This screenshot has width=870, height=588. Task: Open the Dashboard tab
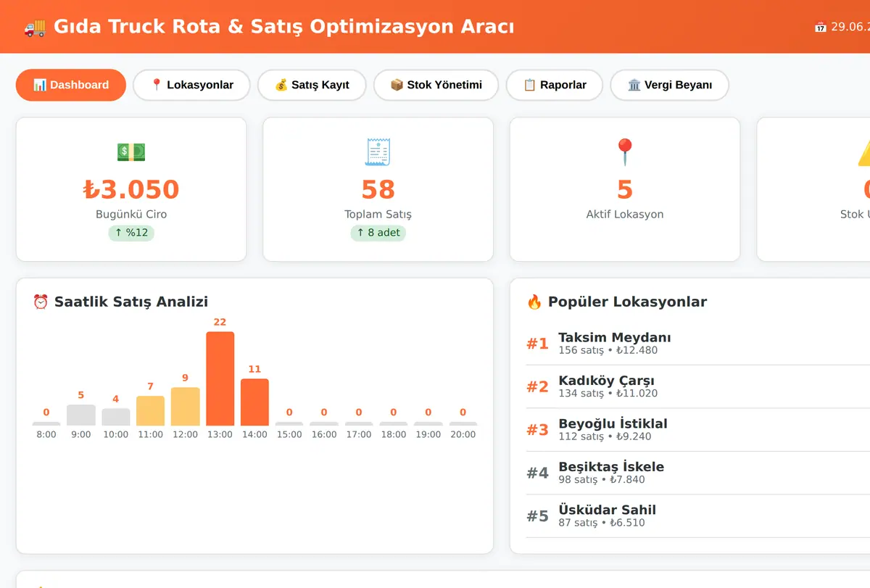click(x=71, y=85)
